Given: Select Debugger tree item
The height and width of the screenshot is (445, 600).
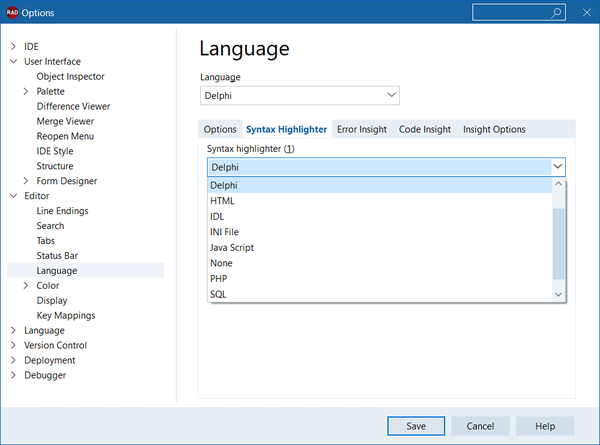Looking at the screenshot, I should point(45,375).
